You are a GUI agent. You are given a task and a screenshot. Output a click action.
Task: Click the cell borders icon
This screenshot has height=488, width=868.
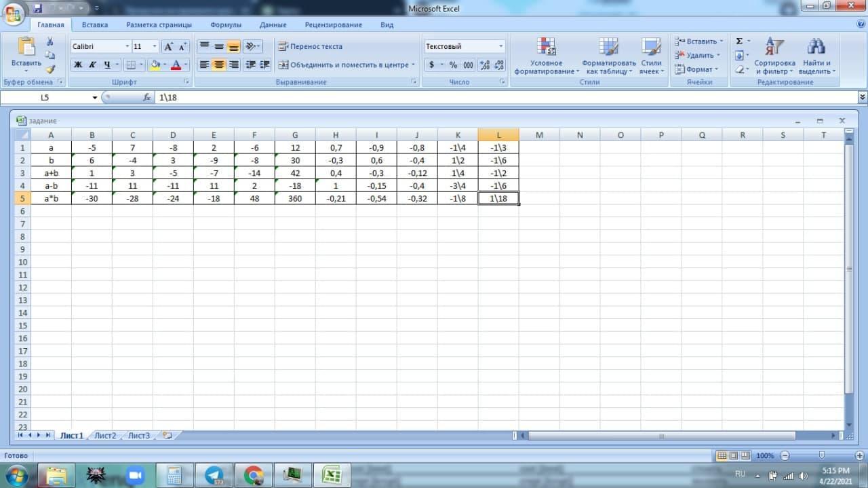(x=131, y=65)
